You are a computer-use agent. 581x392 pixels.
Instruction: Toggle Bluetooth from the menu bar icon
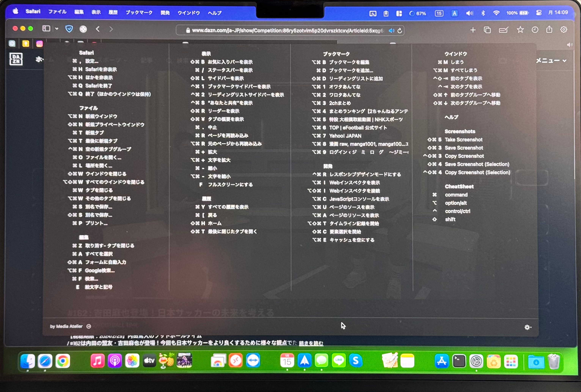(x=483, y=13)
